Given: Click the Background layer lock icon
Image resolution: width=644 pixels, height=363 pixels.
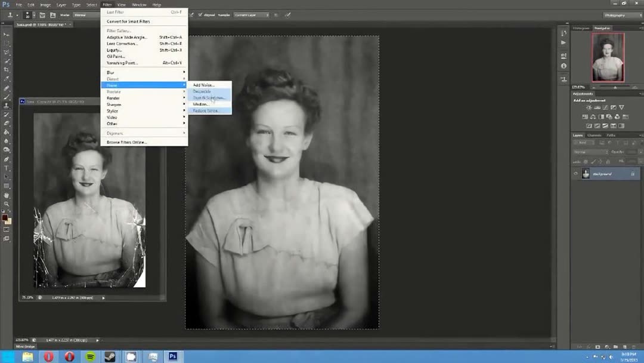Looking at the screenshot, I should 633,174.
